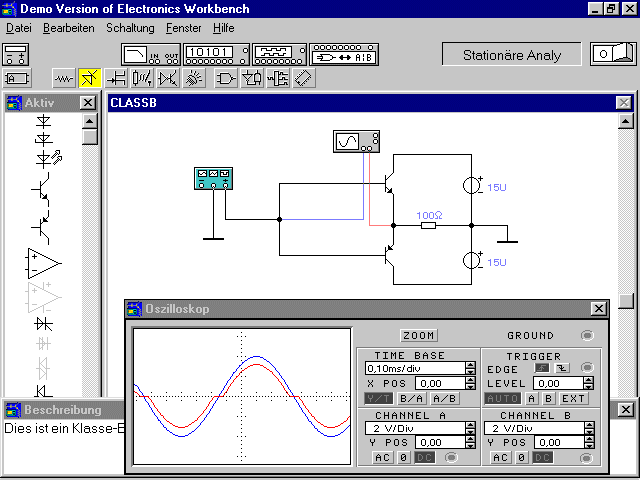Open the Bode plotter instrument
640x480 pixels.
point(149,53)
